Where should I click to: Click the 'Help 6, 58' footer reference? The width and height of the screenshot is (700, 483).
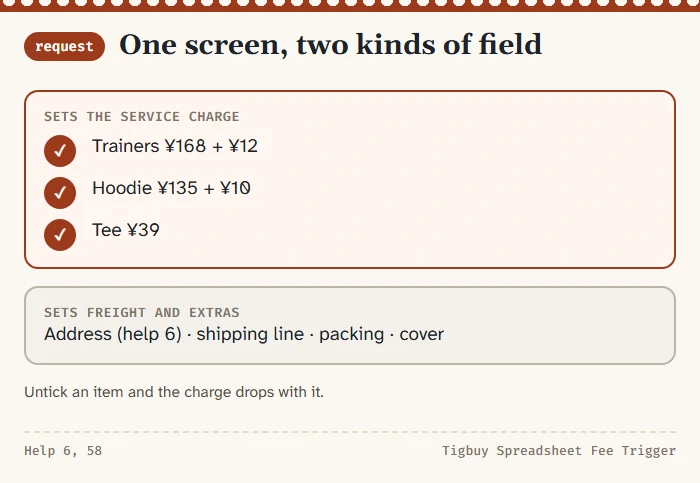[63, 451]
